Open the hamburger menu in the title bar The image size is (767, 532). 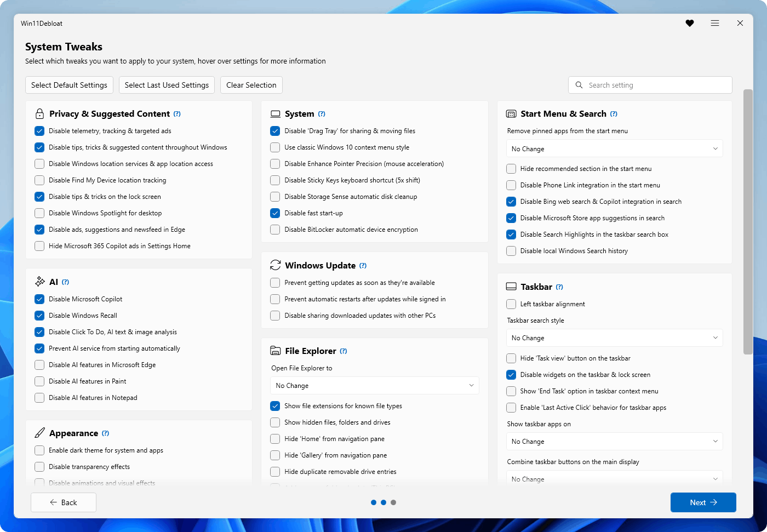715,23
